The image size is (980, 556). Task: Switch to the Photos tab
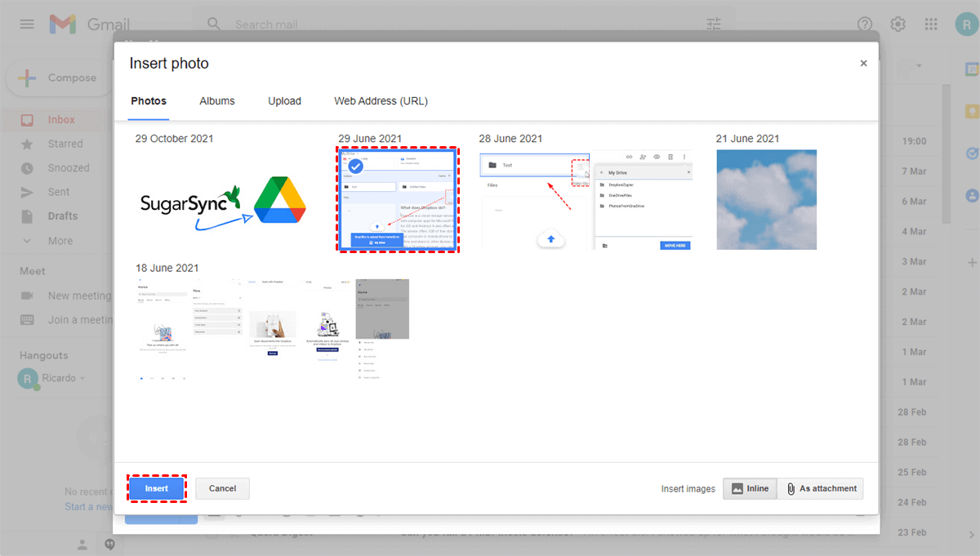pyautogui.click(x=149, y=101)
